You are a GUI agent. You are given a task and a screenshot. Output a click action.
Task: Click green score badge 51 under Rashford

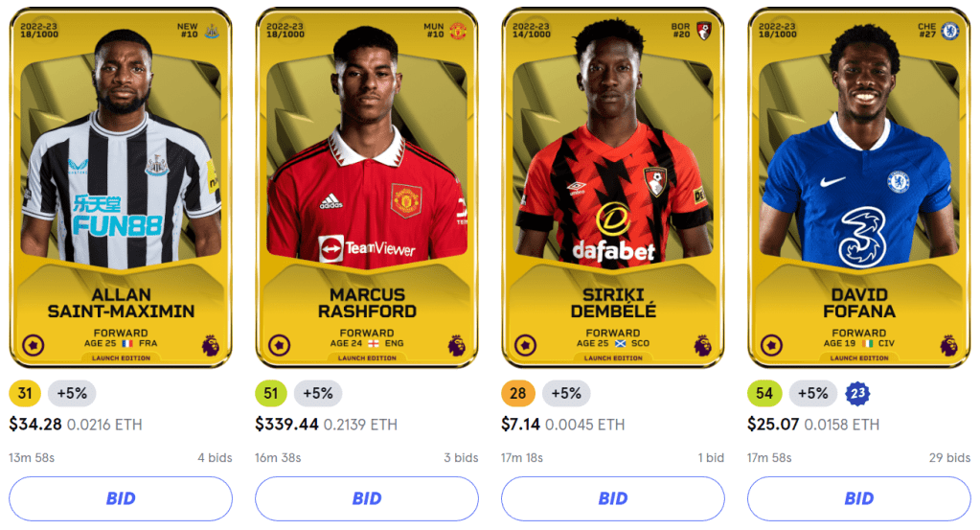(270, 393)
